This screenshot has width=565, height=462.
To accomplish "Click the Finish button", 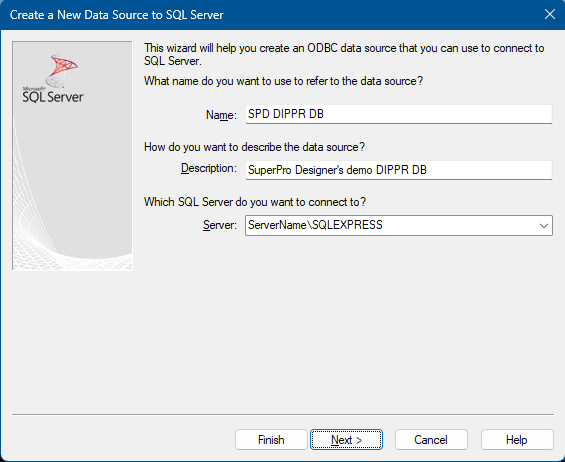I will click(271, 439).
